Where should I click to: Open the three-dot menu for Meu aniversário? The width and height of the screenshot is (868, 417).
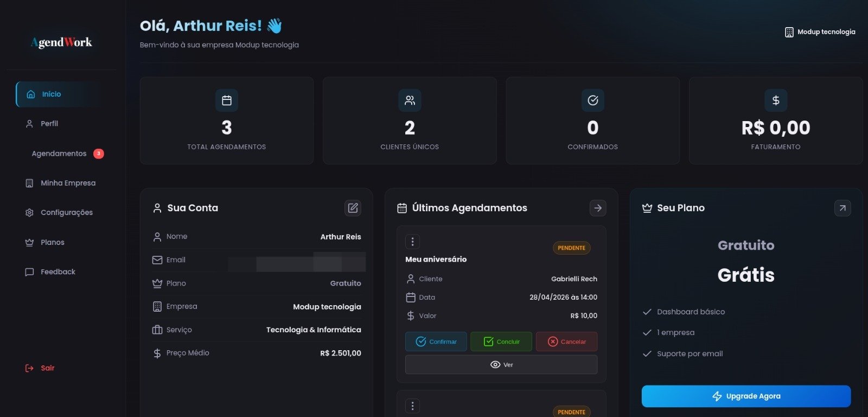click(412, 242)
